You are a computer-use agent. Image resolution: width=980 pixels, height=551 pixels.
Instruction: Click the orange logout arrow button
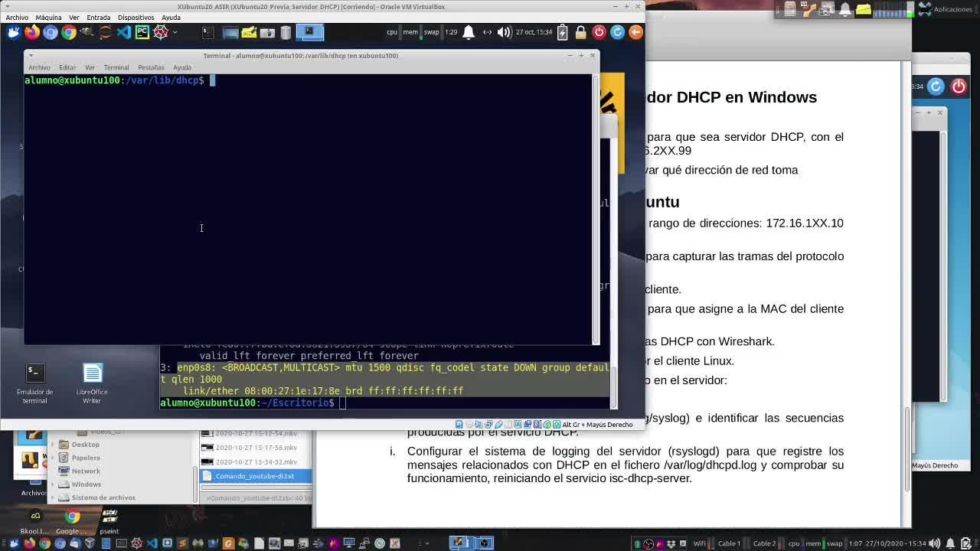pos(635,32)
